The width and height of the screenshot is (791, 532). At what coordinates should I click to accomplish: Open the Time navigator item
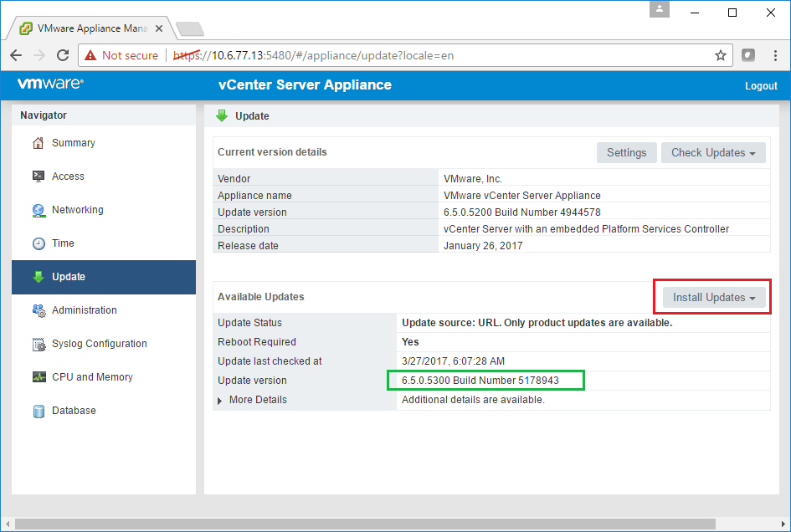tap(104, 243)
